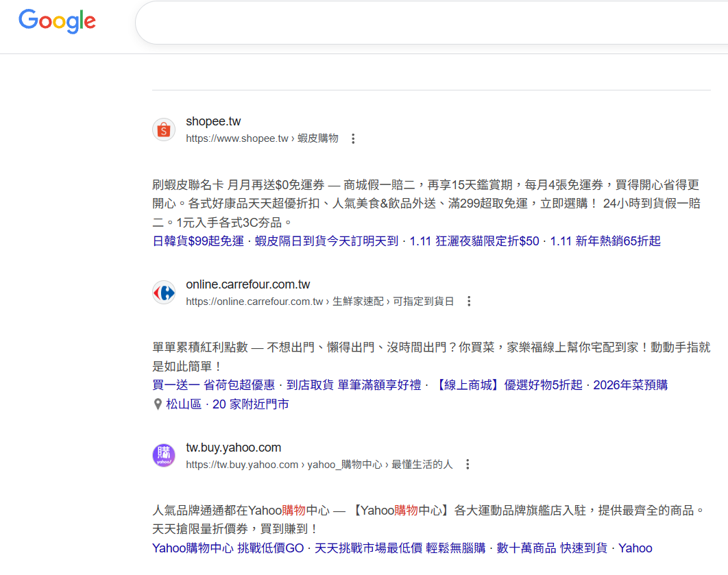Click the 松山區 location link
The width and height of the screenshot is (728, 575).
pos(184,404)
